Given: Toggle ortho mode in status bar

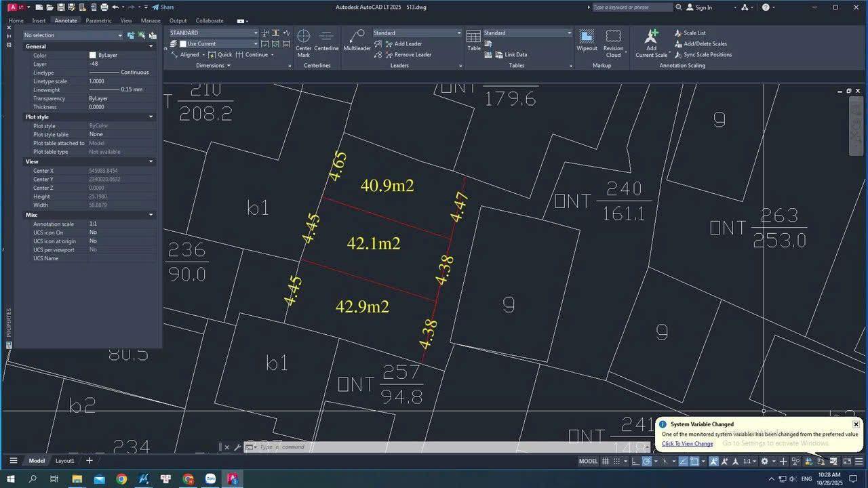Looking at the screenshot, I should click(x=635, y=462).
